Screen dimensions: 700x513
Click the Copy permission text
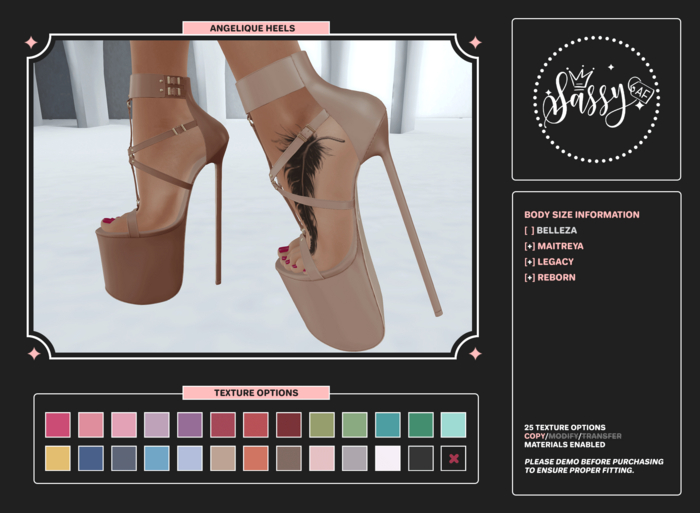click(534, 436)
